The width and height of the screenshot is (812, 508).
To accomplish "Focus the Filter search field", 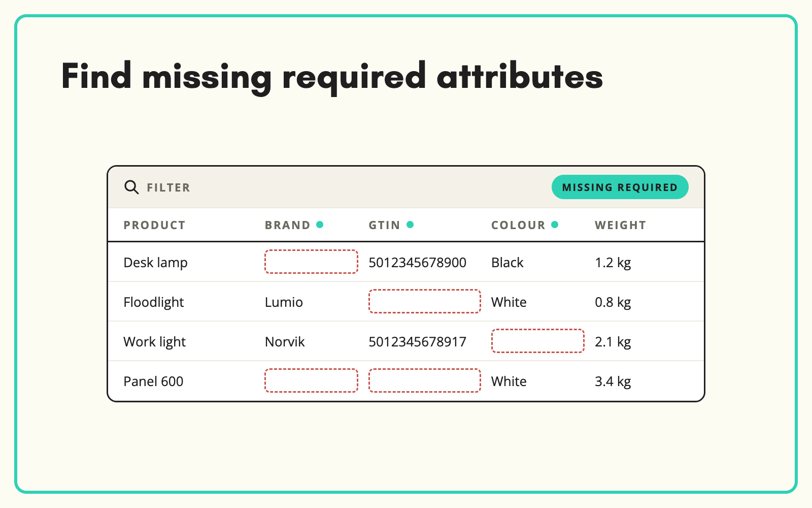I will pyautogui.click(x=168, y=187).
